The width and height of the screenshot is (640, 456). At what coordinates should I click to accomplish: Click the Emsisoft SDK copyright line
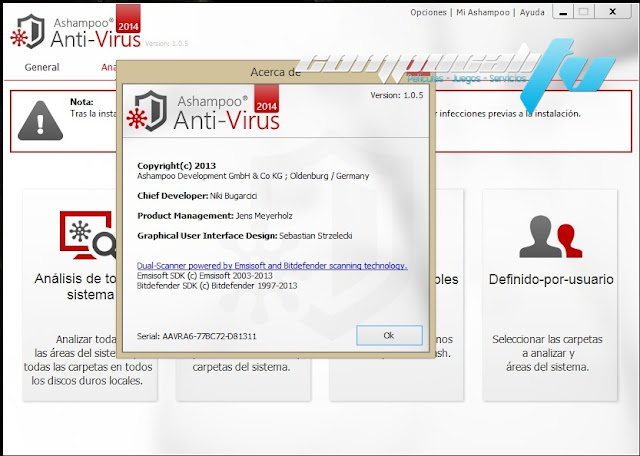204,276
